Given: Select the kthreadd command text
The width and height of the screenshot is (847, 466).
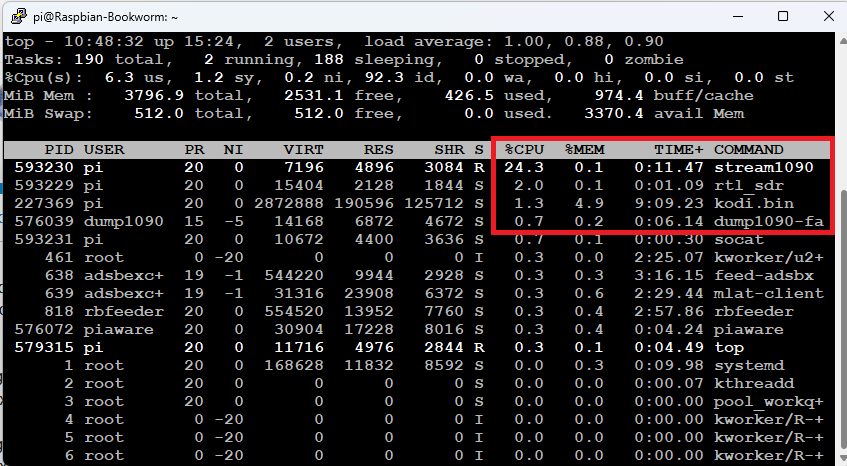Looking at the screenshot, I should [754, 383].
